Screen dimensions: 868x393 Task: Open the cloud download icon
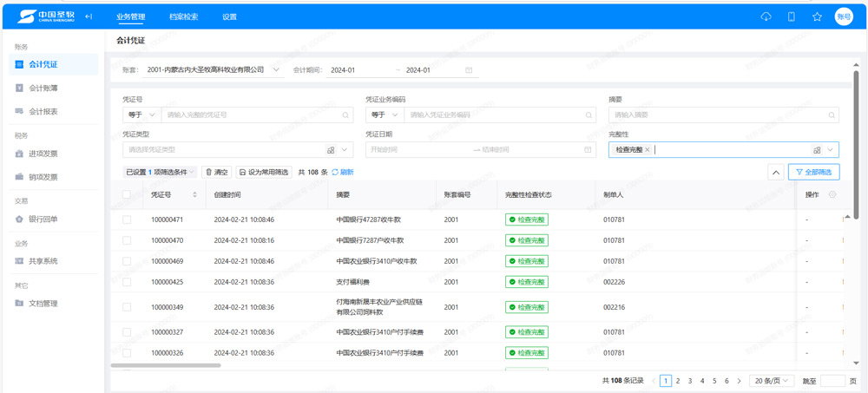766,16
